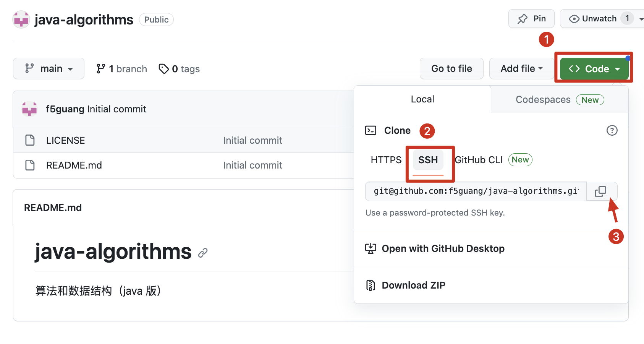Click the repository owner avatar beside java-algorithms

(21, 19)
